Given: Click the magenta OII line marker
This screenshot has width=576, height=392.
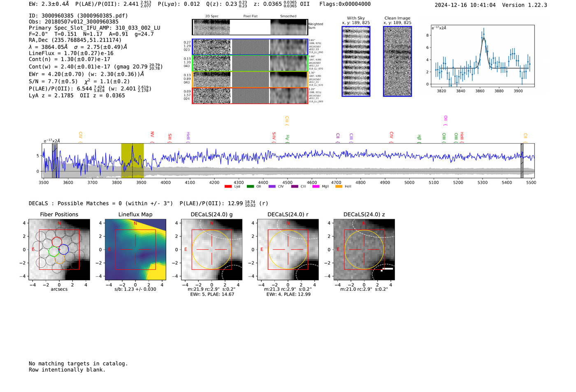Looking at the screenshot, I should tap(446, 121).
